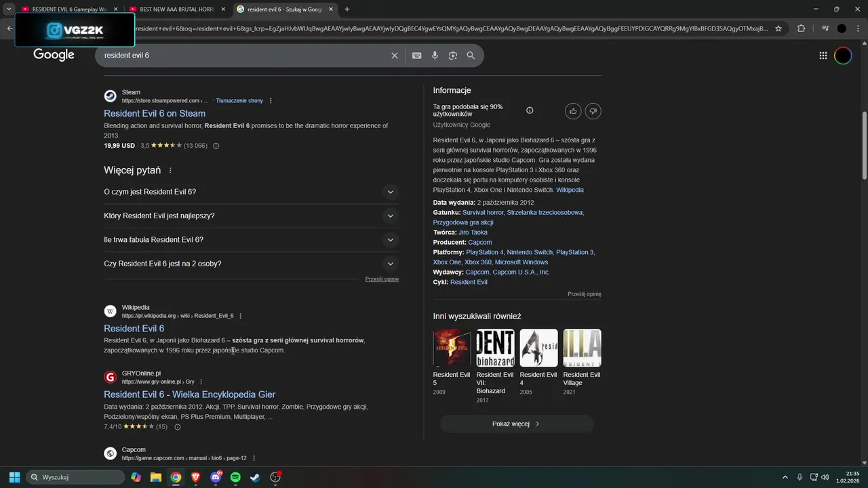Click the Windows taskbar search box
The image size is (868, 488).
click(75, 477)
